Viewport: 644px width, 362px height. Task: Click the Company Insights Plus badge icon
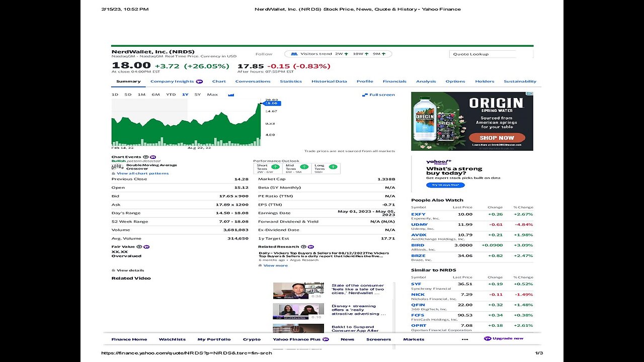199,81
